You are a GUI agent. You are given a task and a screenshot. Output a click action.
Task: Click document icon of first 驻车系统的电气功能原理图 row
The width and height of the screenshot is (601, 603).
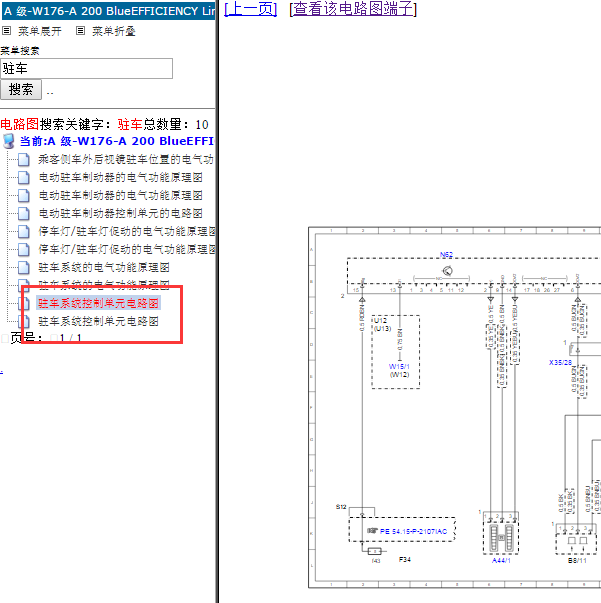[24, 268]
